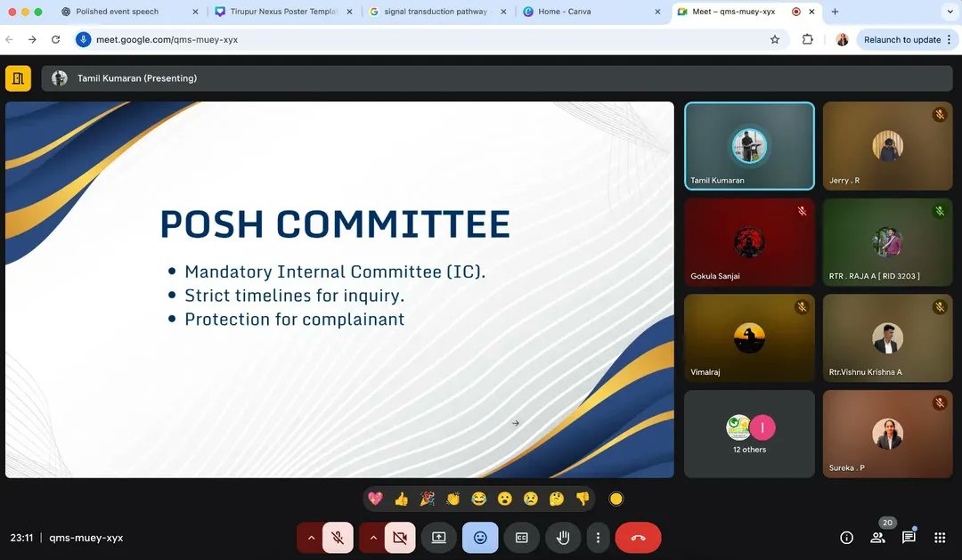Close the Polished event speech tab
The height and width of the screenshot is (560, 962).
click(196, 12)
